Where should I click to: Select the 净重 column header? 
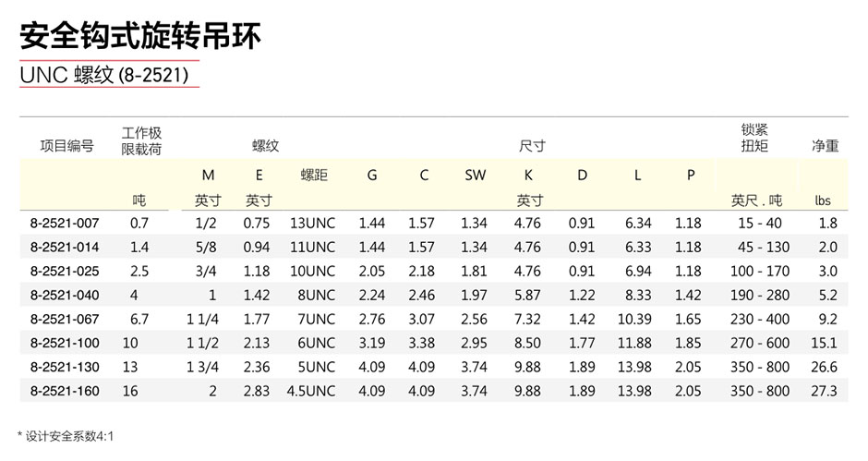click(825, 146)
